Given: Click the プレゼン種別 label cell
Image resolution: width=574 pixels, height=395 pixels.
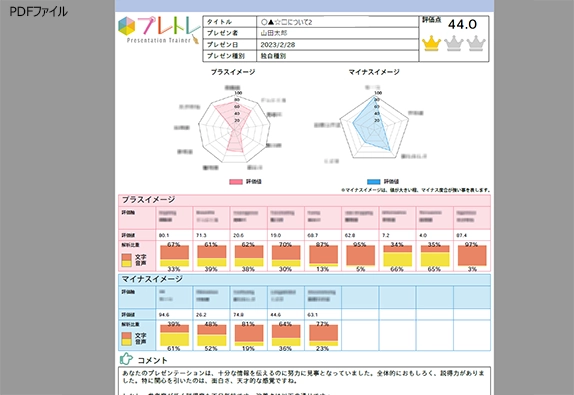Looking at the screenshot, I should (230, 56).
